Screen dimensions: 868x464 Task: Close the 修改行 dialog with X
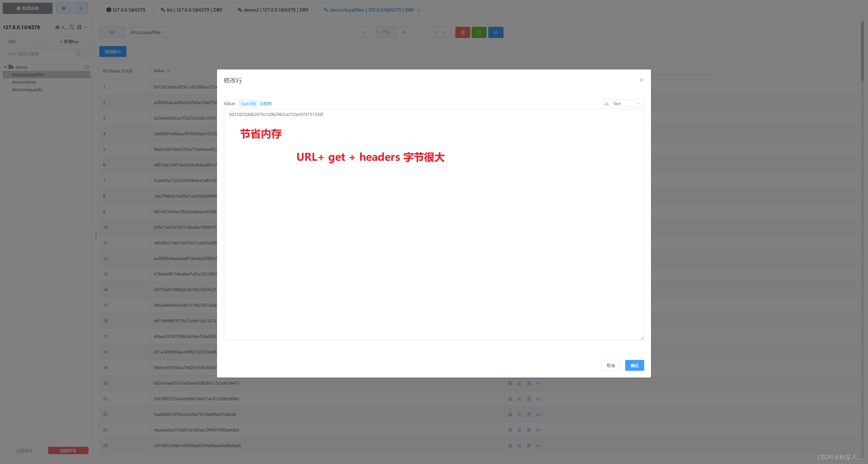click(641, 80)
